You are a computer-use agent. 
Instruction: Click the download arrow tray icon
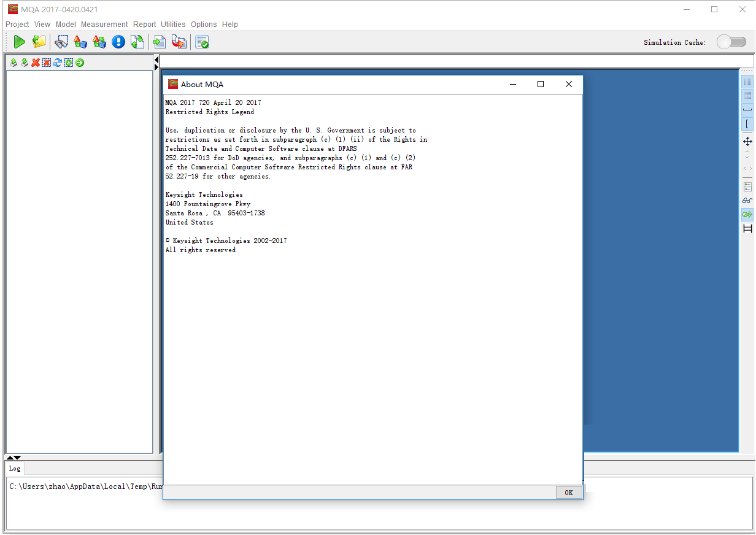click(25, 63)
